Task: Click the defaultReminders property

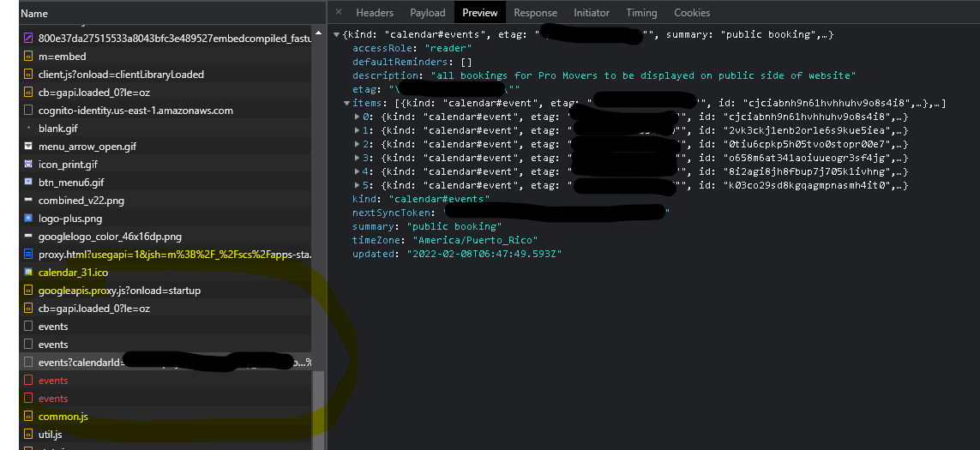Action: (x=412, y=62)
